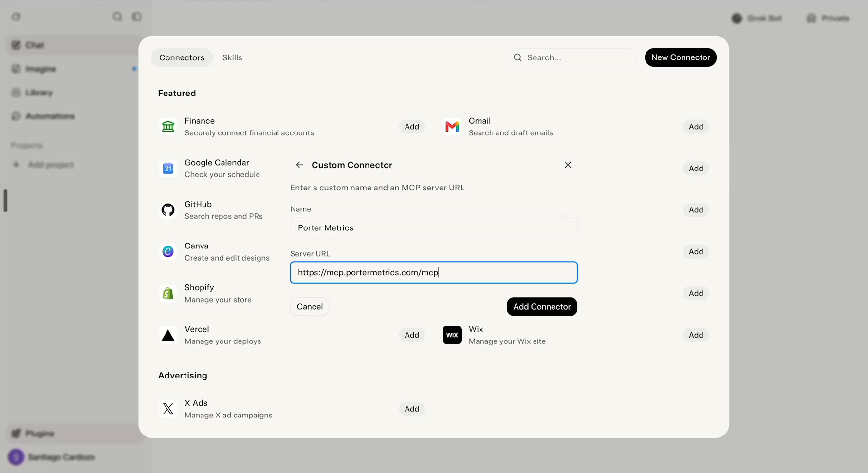Go back using the Custom Connector arrow
Viewport: 868px width, 473px height.
(x=299, y=165)
